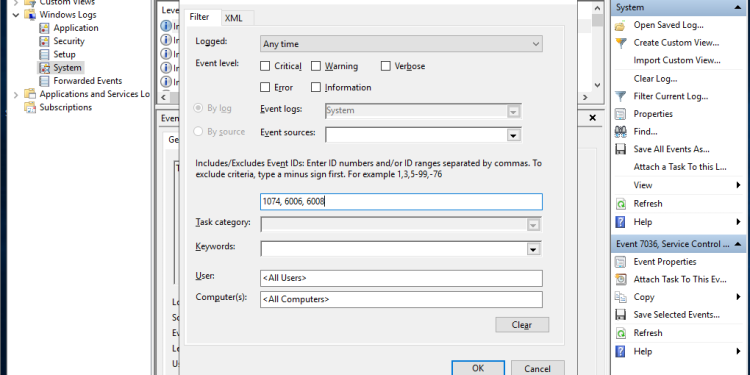The width and height of the screenshot is (750, 375).
Task: Select the Setup log icon
Action: click(44, 55)
